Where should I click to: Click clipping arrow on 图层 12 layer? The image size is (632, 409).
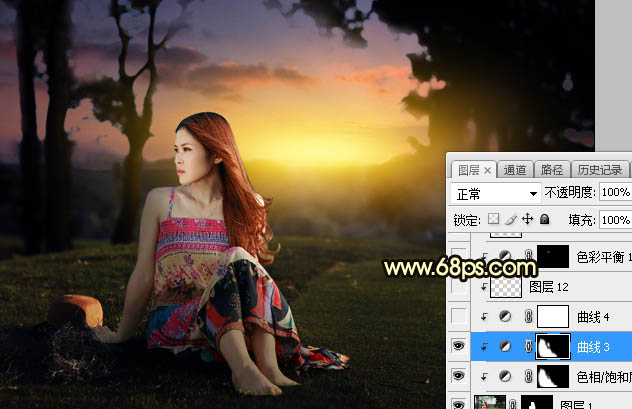pos(484,287)
